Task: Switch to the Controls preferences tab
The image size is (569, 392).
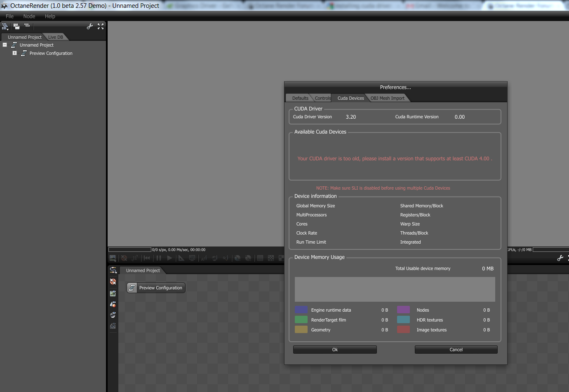Action: (x=322, y=98)
